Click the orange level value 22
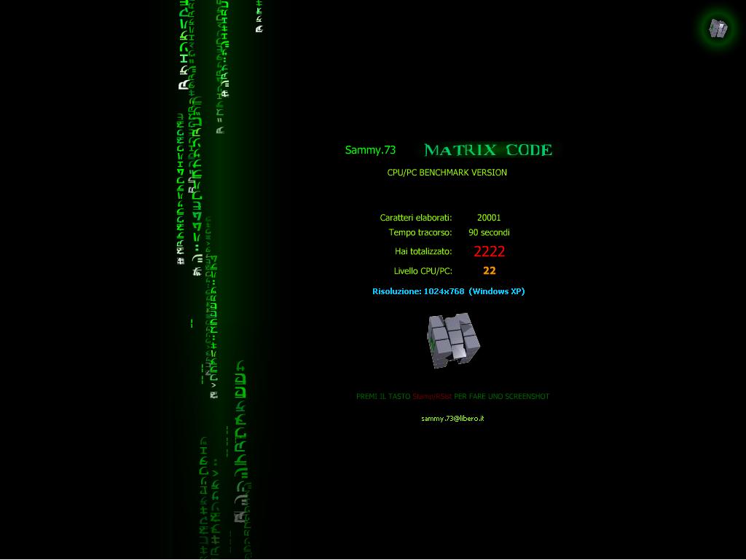 pyautogui.click(x=490, y=270)
